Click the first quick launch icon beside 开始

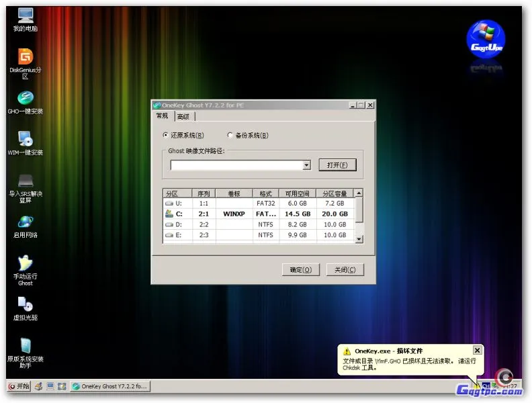coord(39,386)
